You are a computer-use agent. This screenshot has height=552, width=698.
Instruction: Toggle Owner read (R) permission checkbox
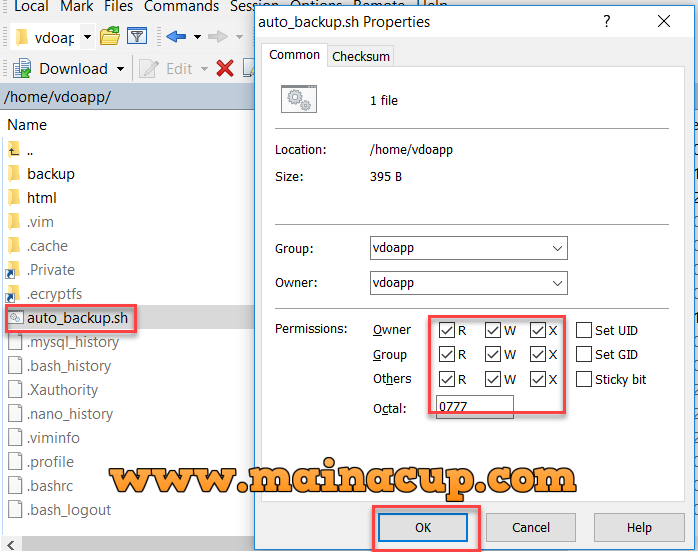446,330
